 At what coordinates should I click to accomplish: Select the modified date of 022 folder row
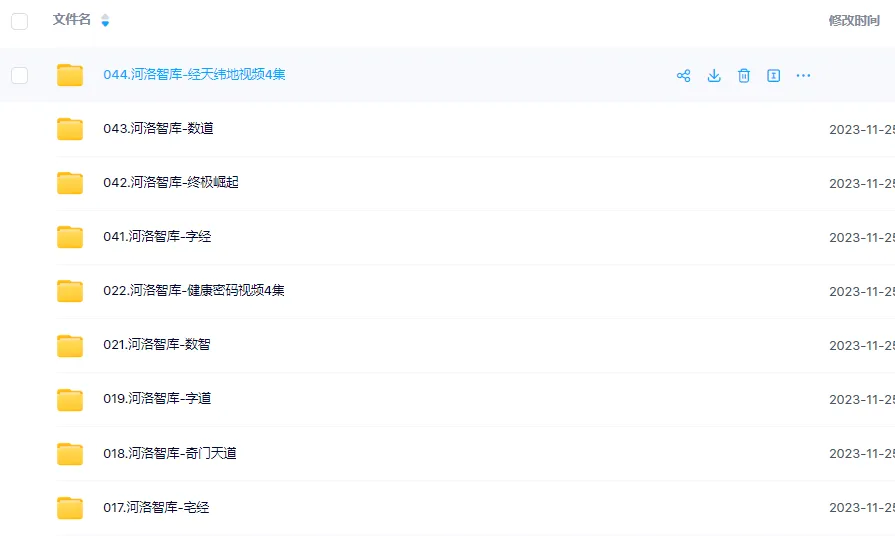pyautogui.click(x=862, y=292)
